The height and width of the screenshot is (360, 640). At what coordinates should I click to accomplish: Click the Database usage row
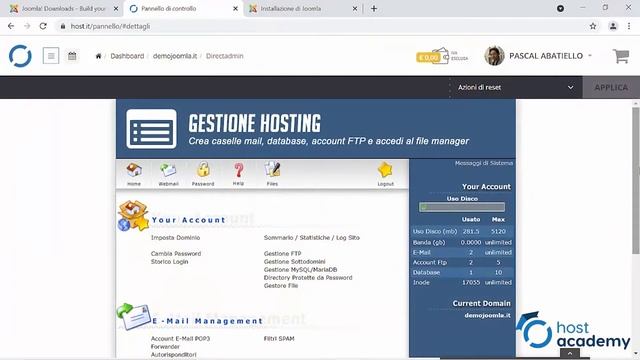[x=462, y=272]
